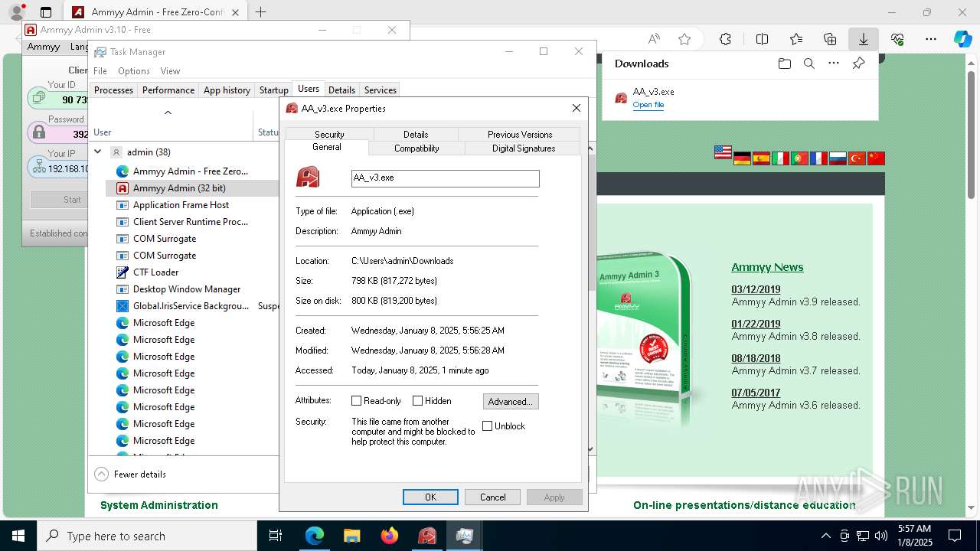Open Edge Extensions puzzle icon
Screen dimensions: 980x551
pos(725,39)
